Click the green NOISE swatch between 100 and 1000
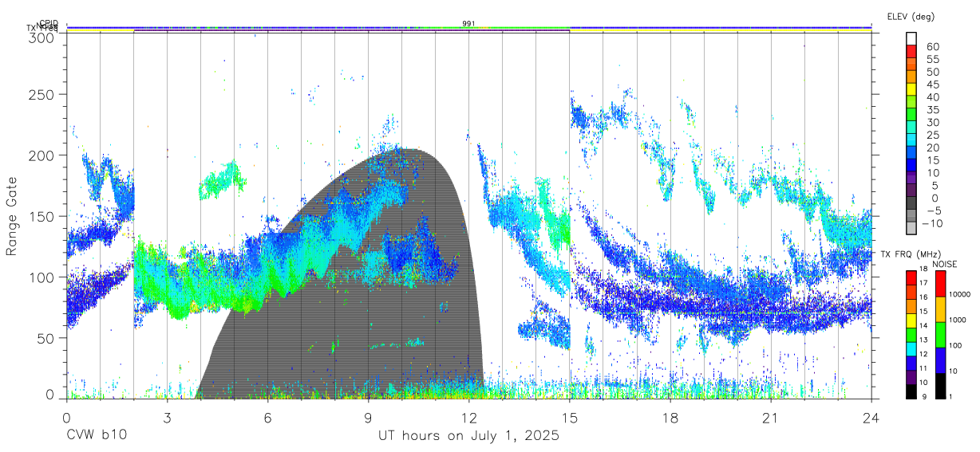Viewport: 980px width, 452px height. pyautogui.click(x=939, y=334)
